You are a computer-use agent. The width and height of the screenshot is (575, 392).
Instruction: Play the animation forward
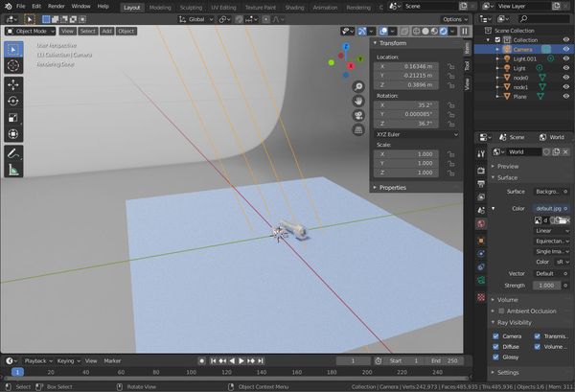(241, 360)
